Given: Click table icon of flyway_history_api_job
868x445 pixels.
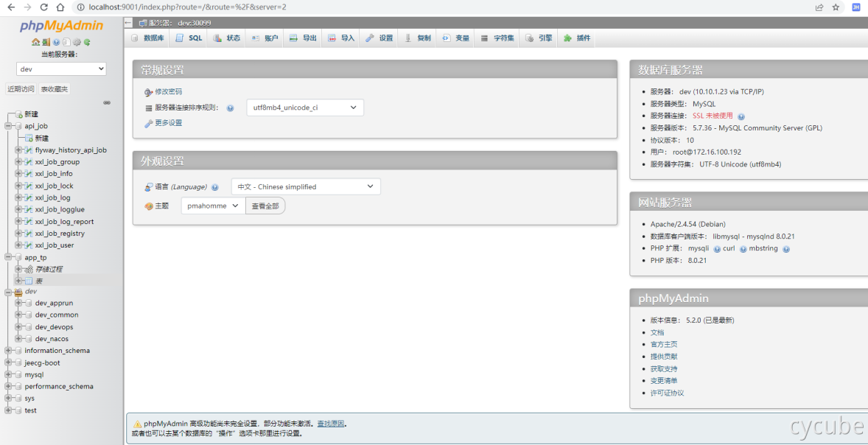Looking at the screenshot, I should click(29, 150).
